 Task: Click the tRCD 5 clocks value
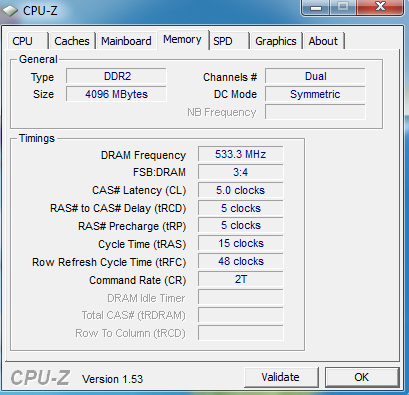[x=241, y=208]
